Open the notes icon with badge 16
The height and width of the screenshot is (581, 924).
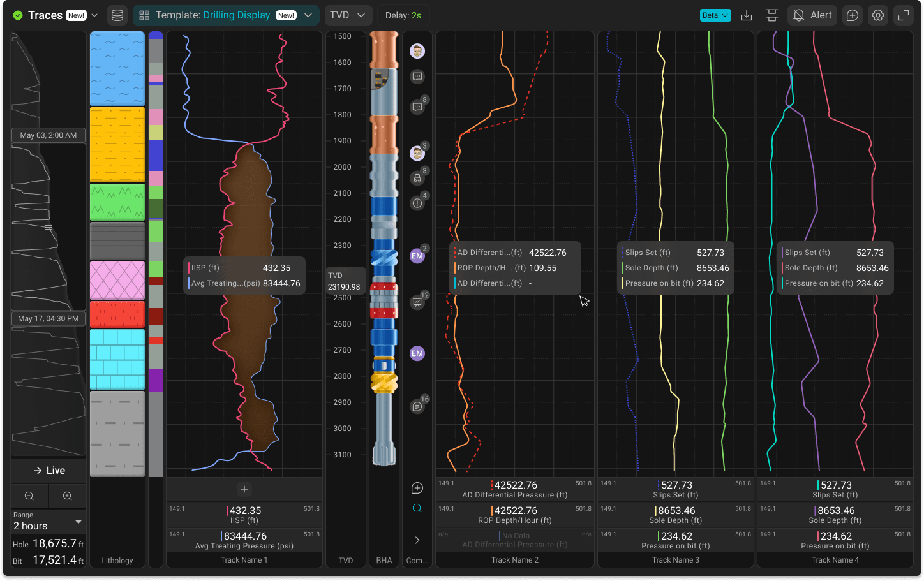pyautogui.click(x=417, y=406)
